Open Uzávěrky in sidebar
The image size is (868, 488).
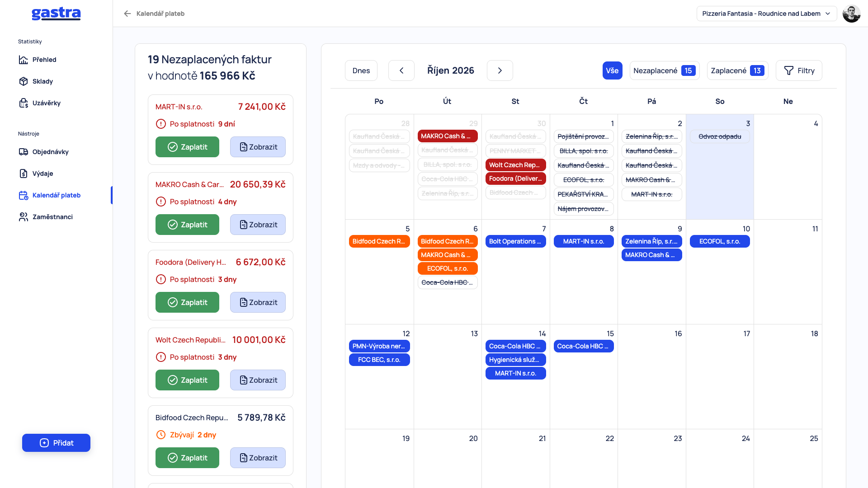[46, 103]
